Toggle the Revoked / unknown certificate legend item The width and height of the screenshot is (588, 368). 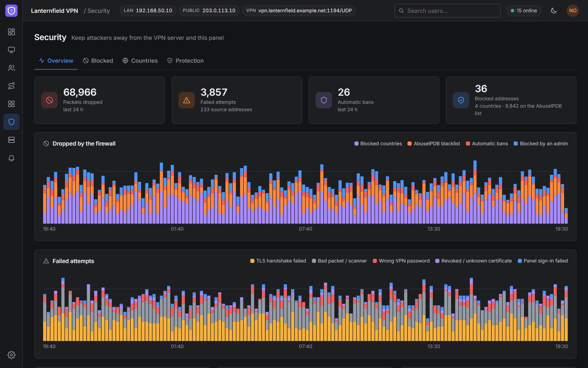(474, 261)
